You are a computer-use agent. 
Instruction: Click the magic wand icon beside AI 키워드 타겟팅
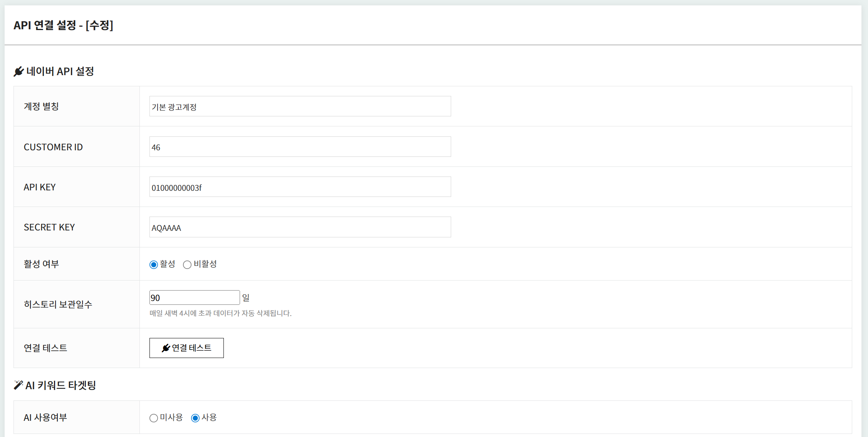pyautogui.click(x=18, y=385)
